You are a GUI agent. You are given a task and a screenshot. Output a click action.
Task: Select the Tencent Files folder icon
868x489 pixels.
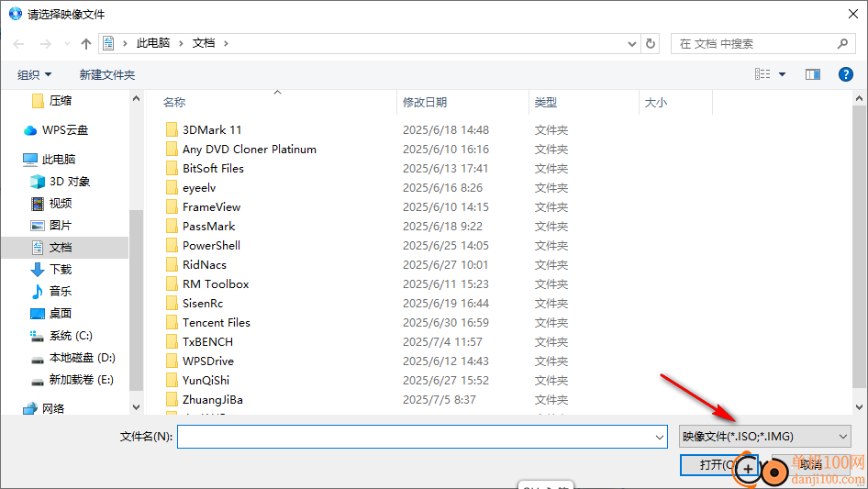pyautogui.click(x=172, y=322)
